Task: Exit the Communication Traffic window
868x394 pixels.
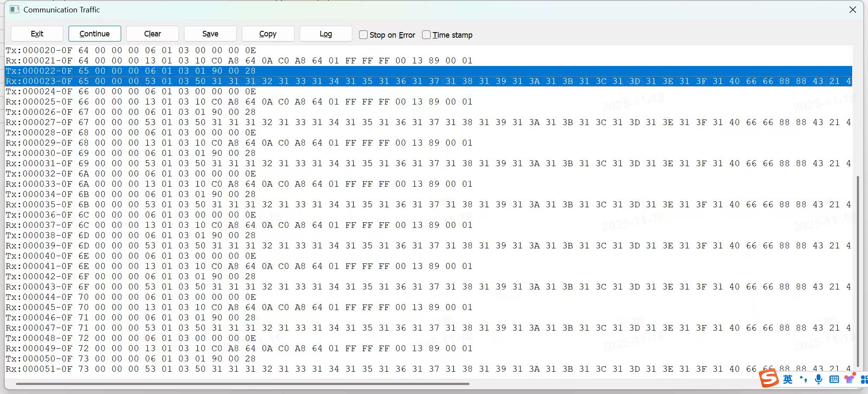Action: click(x=36, y=33)
